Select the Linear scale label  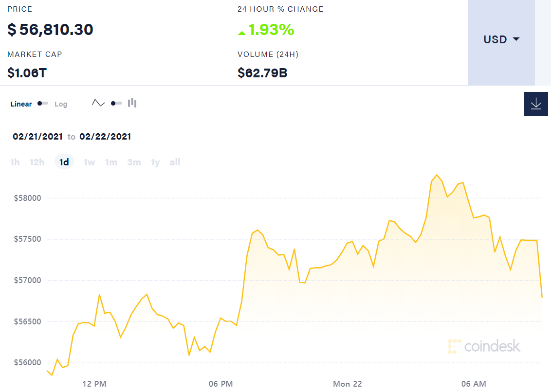(21, 104)
